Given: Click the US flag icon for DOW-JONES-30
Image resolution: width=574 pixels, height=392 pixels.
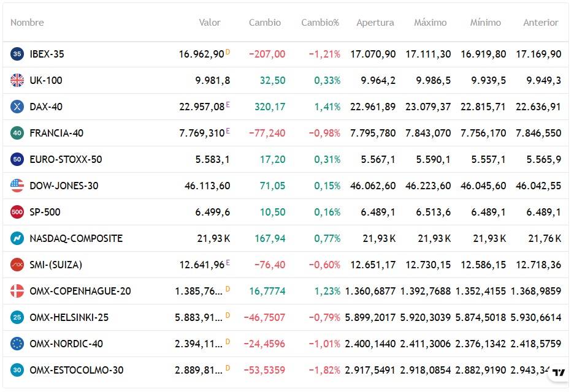Looking at the screenshot, I should tap(17, 186).
